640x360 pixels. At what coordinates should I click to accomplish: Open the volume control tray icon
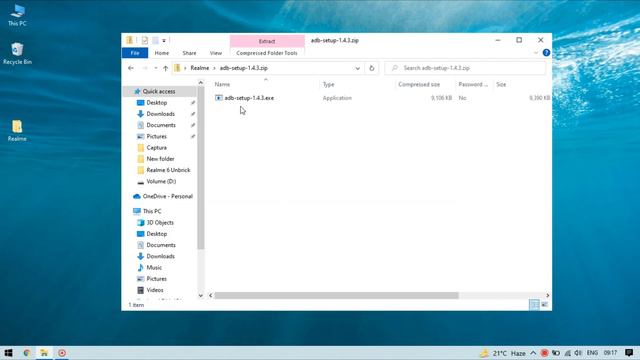click(578, 353)
